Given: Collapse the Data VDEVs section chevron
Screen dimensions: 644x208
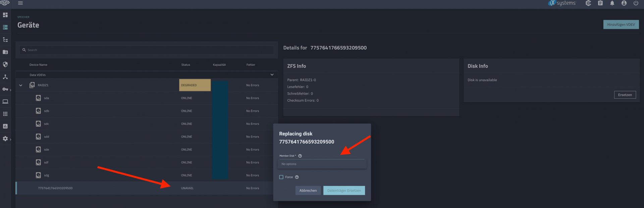Looking at the screenshot, I should coord(272,75).
